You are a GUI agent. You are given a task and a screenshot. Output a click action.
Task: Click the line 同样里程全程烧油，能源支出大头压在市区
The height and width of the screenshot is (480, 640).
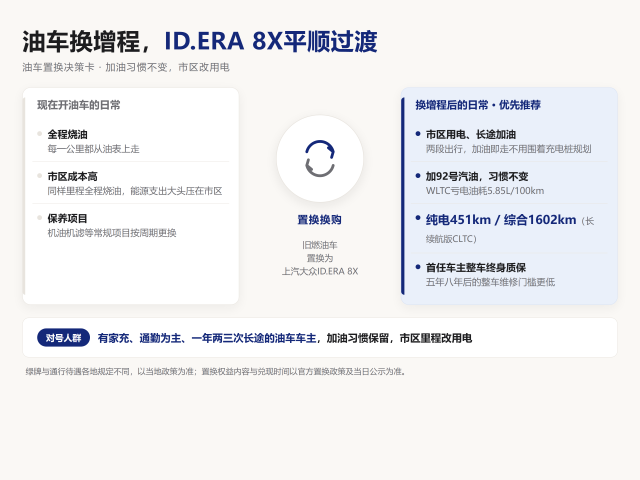click(x=135, y=191)
